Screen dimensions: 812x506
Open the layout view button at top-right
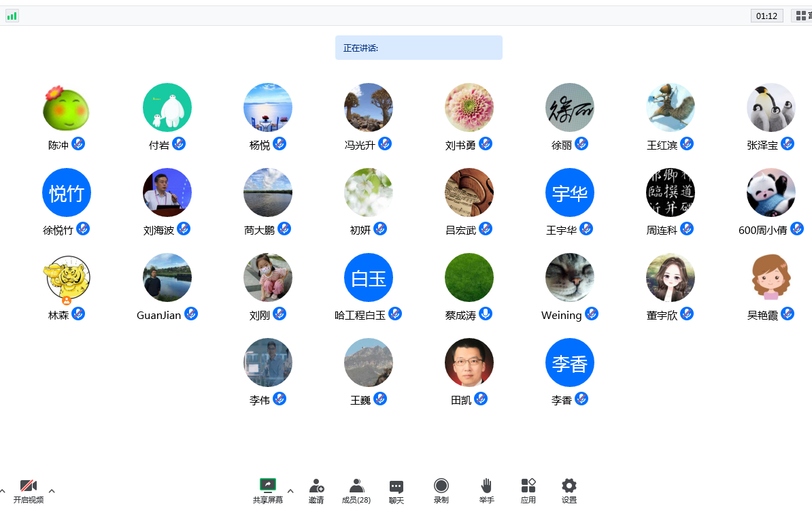tap(801, 16)
